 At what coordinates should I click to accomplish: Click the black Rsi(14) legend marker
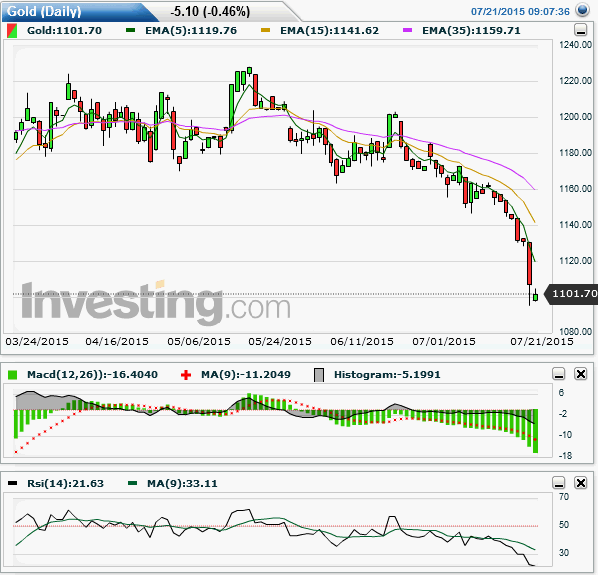pos(13,483)
